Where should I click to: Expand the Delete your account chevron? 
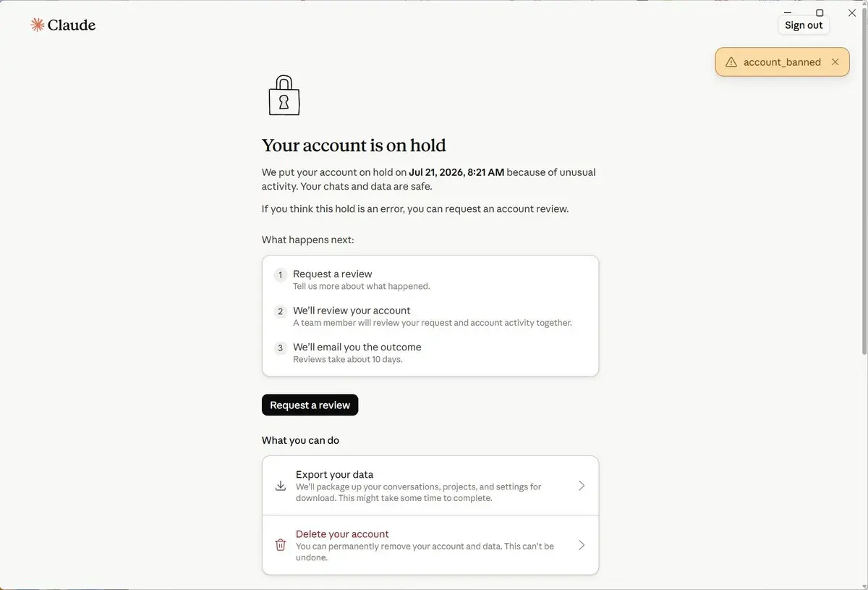[x=582, y=545]
